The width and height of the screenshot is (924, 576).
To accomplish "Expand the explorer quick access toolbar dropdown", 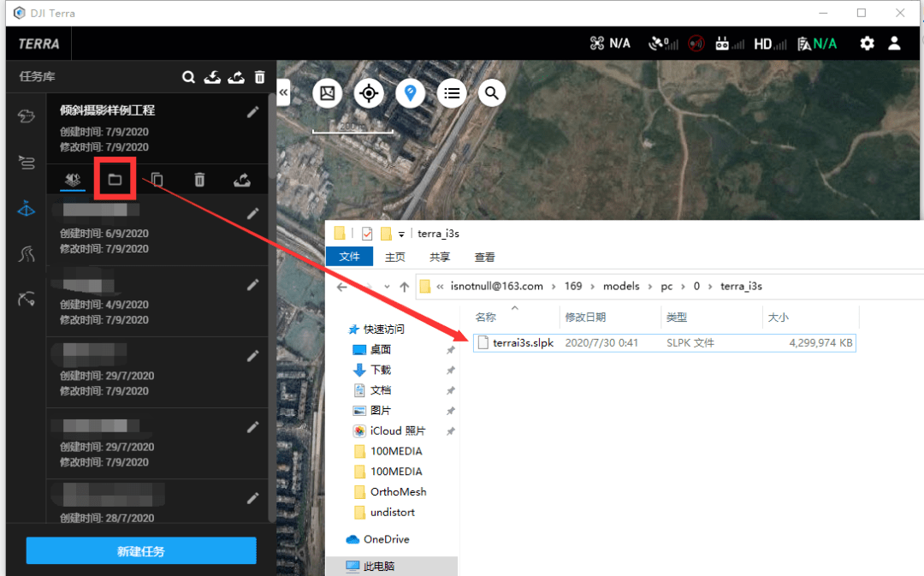I will click(x=401, y=234).
